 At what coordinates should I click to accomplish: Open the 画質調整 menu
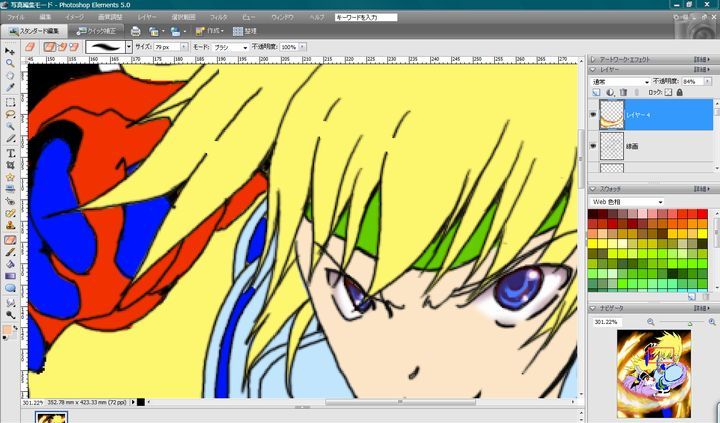pyautogui.click(x=111, y=17)
